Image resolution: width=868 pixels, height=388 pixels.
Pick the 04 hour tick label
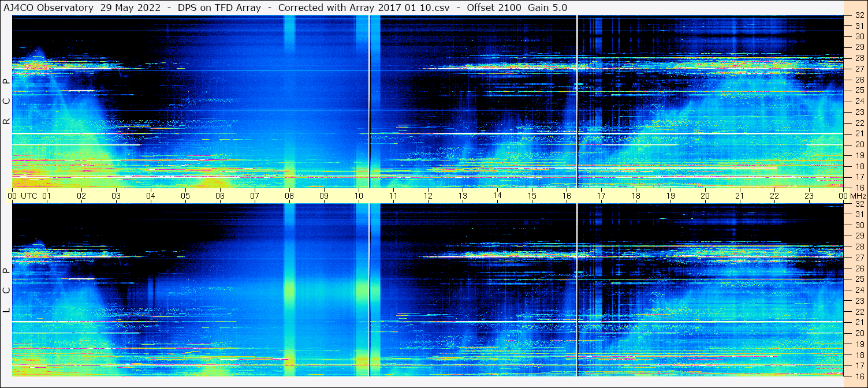click(x=151, y=196)
